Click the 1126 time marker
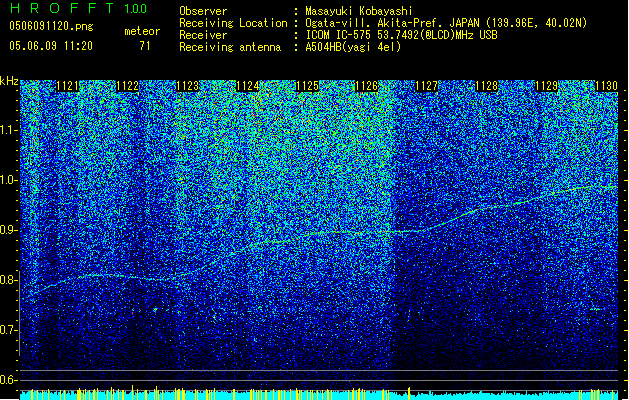 point(367,86)
